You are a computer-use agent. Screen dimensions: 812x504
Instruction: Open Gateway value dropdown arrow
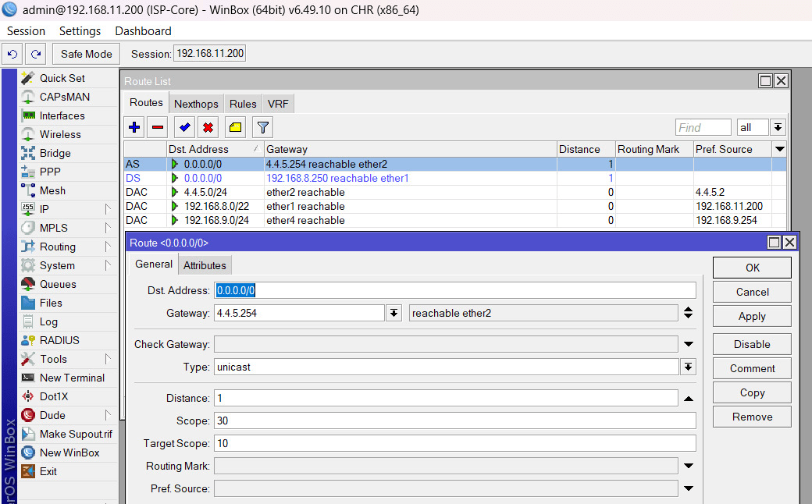[x=394, y=313]
